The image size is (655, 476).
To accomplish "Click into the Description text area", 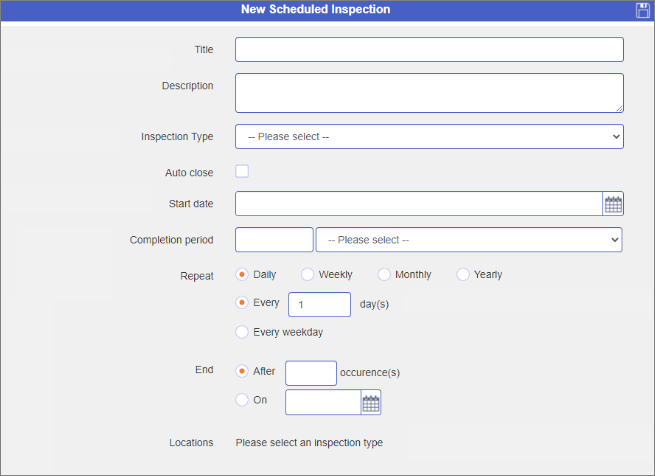I will coord(429,93).
